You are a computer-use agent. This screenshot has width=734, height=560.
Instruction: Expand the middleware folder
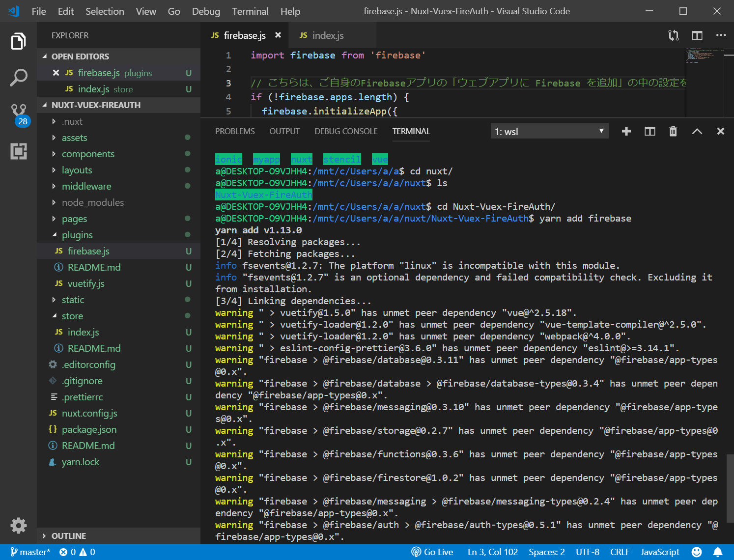[118, 186]
